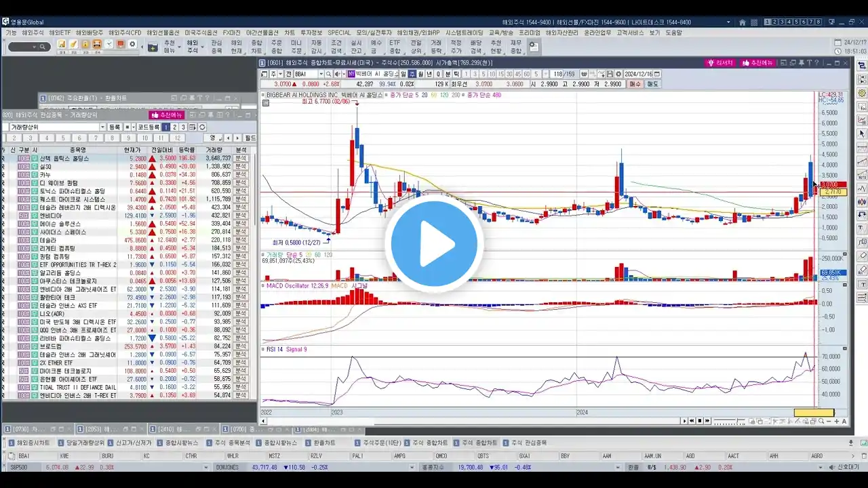Screen dimensions: 868x488
Task: Select the 월 (monthly) chart period
Action: (x=420, y=74)
